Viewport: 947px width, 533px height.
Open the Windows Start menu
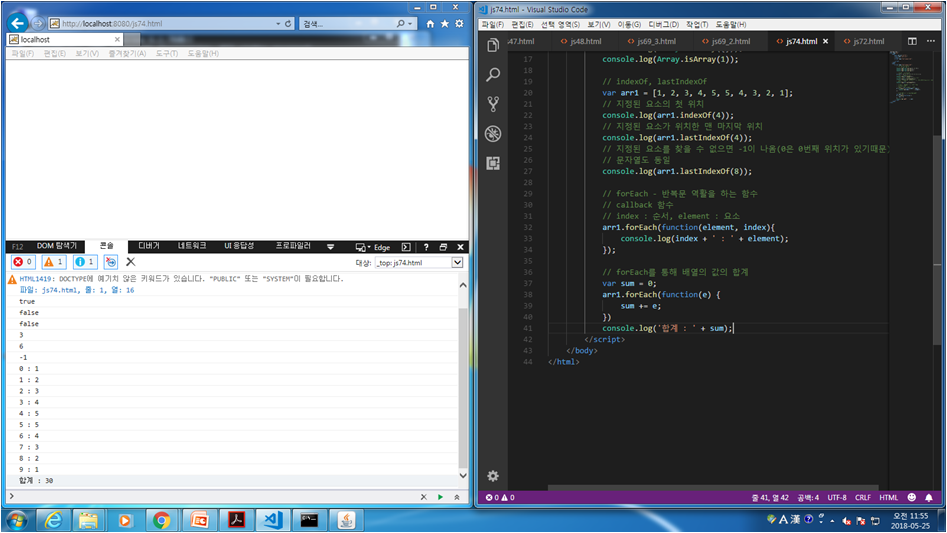[x=16, y=520]
